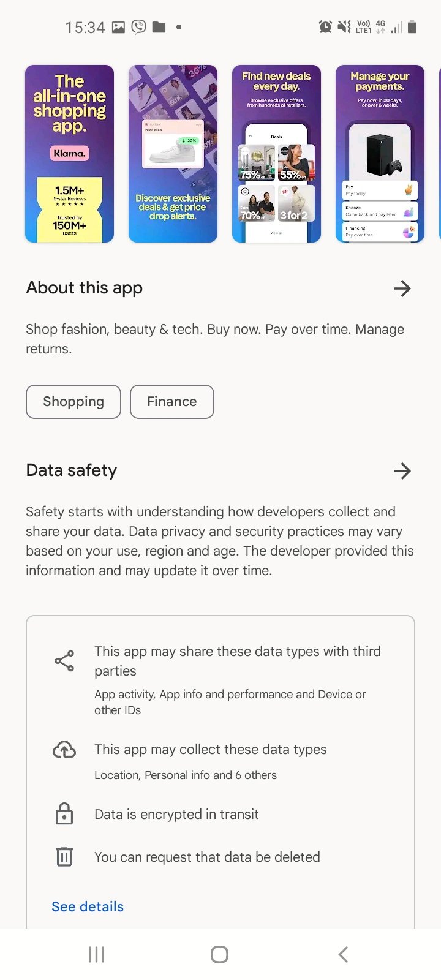Tap the Viber notification icon in status bar
The width and height of the screenshot is (441, 980).
[x=139, y=27]
